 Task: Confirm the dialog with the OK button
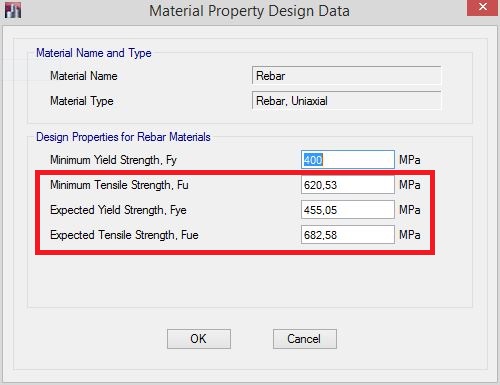(x=199, y=339)
